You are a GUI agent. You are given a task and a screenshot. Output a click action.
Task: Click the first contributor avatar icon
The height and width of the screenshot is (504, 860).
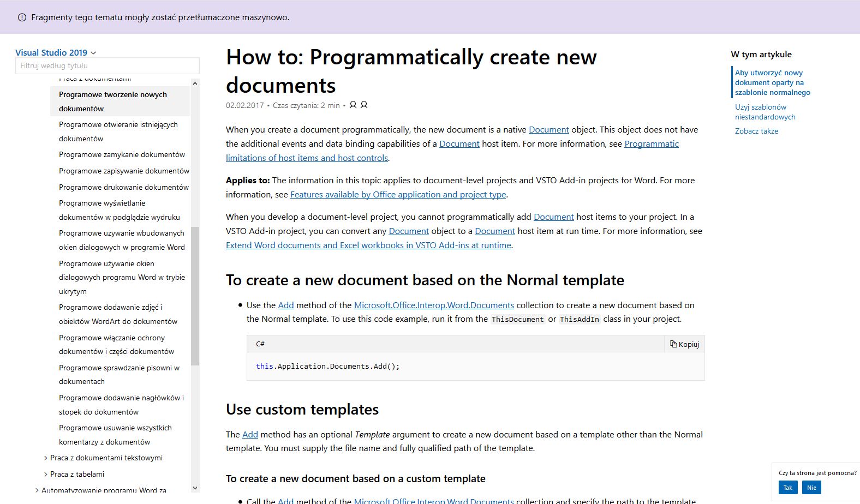pos(353,105)
